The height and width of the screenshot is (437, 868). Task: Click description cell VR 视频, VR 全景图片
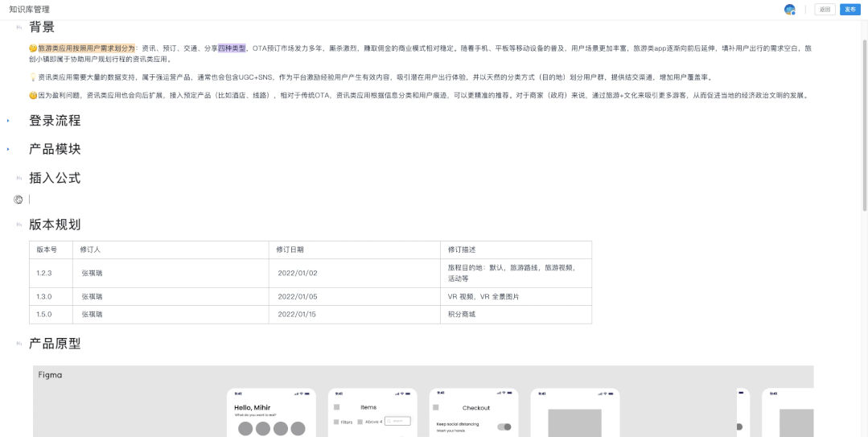[516, 296]
